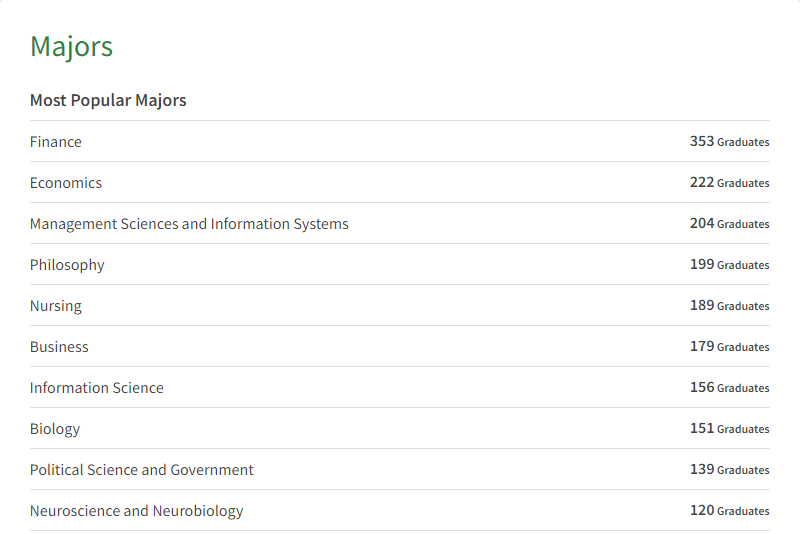
Task: Click the Finance major name
Action: tap(56, 142)
